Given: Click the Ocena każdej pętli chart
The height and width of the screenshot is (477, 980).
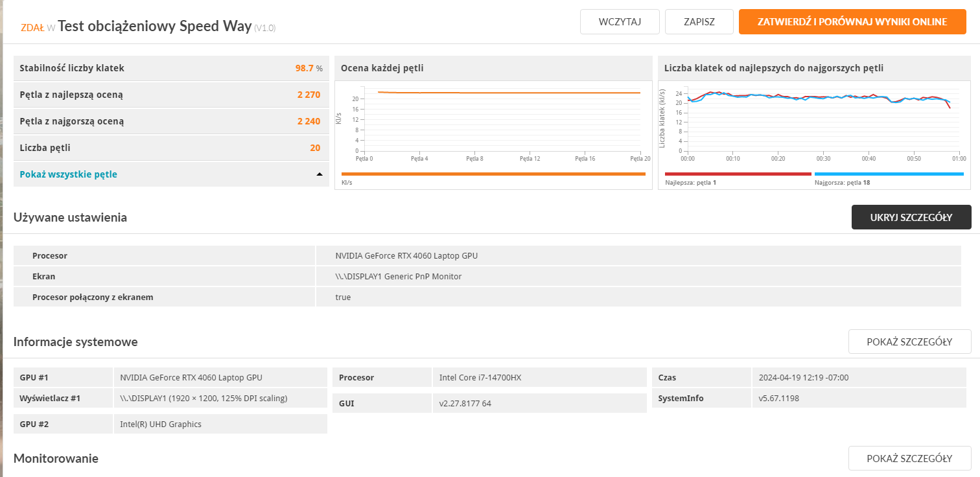Looking at the screenshot, I should tap(493, 123).
